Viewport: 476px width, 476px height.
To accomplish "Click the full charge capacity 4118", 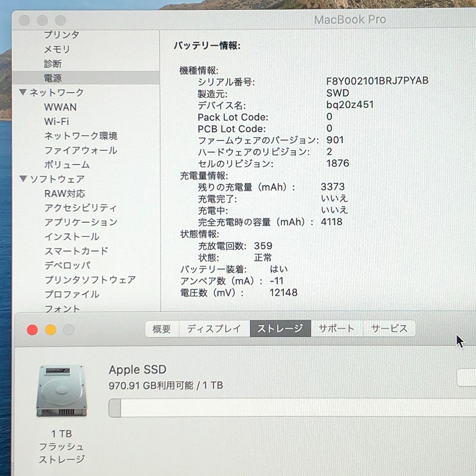I will coord(331,222).
